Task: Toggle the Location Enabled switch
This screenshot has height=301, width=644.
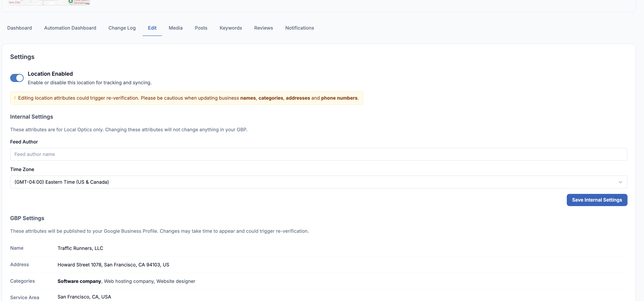Action: 17,78
